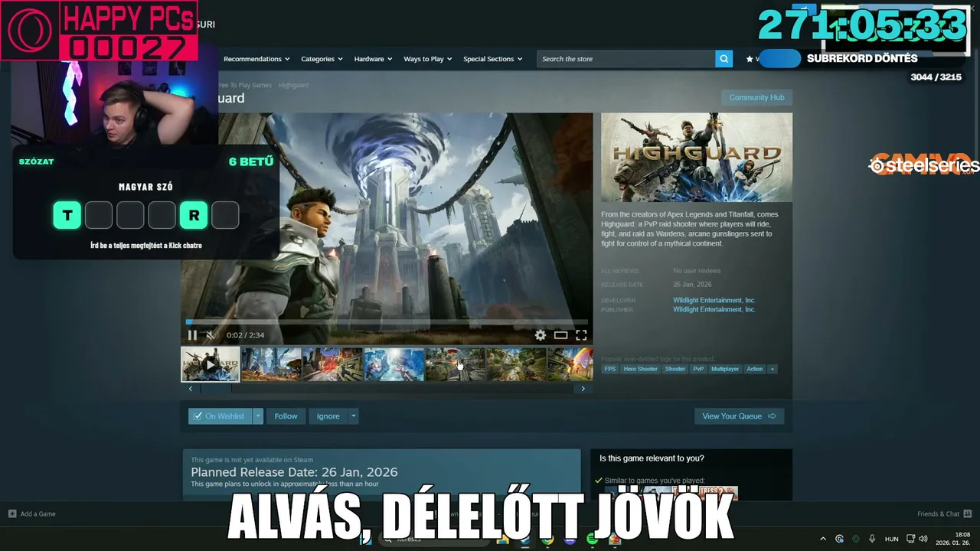This screenshot has width=980, height=551.
Task: Switch the HUN keyboard language indicator
Action: coord(892,539)
